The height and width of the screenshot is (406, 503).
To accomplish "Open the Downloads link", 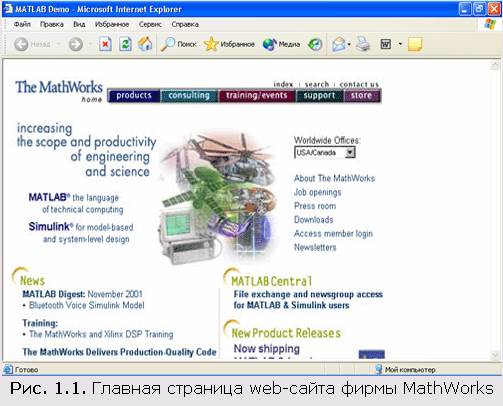I will click(313, 220).
